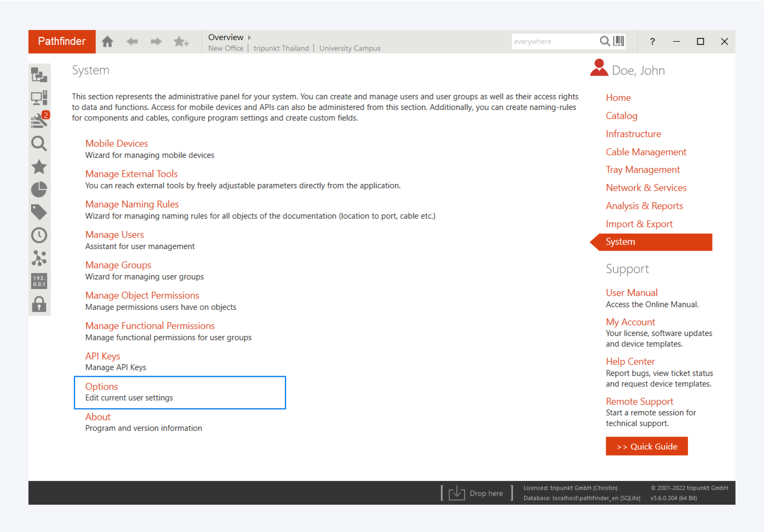Open Manage Users link
Image resolution: width=764 pixels, height=532 pixels.
(115, 235)
